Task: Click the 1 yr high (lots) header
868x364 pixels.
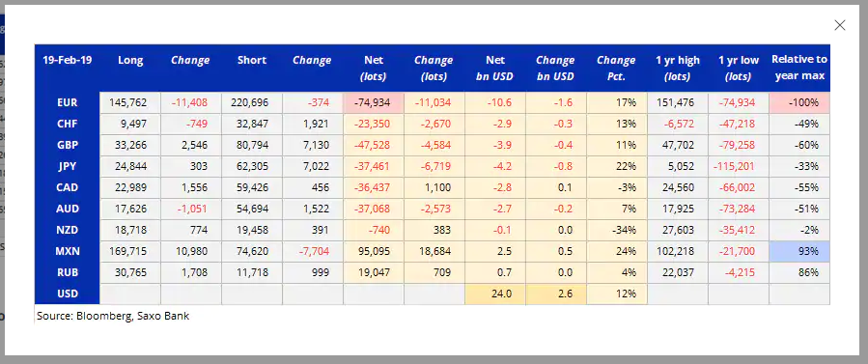Action: tap(678, 68)
